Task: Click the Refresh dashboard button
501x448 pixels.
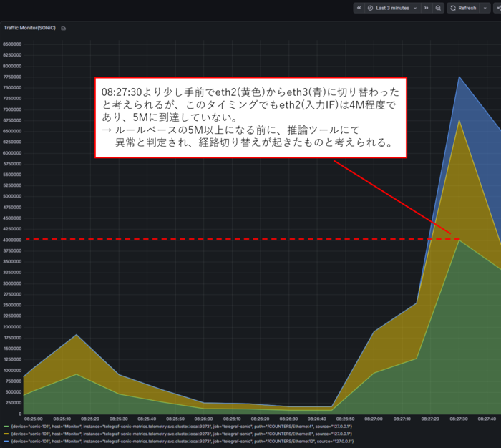Action: pos(464,8)
